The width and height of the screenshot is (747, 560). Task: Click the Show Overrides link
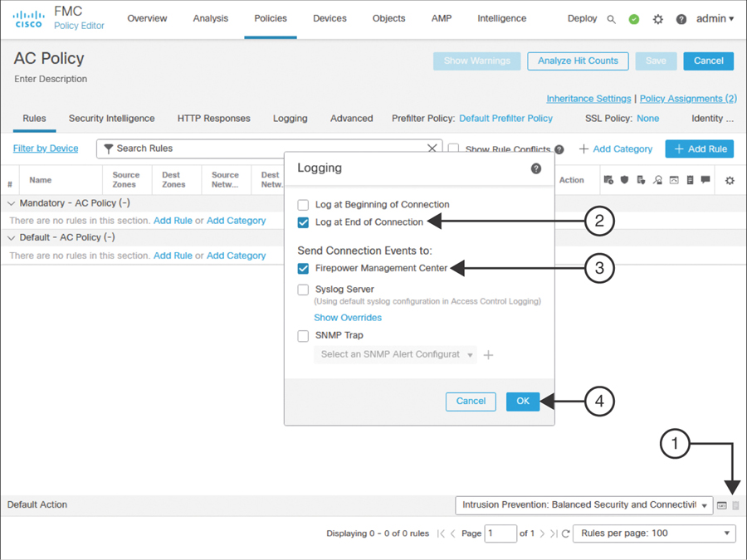348,318
